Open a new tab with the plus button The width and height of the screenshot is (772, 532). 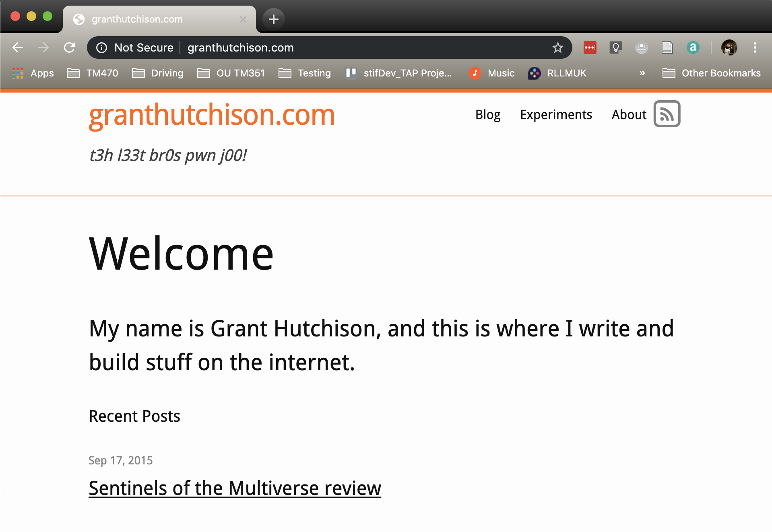(274, 19)
